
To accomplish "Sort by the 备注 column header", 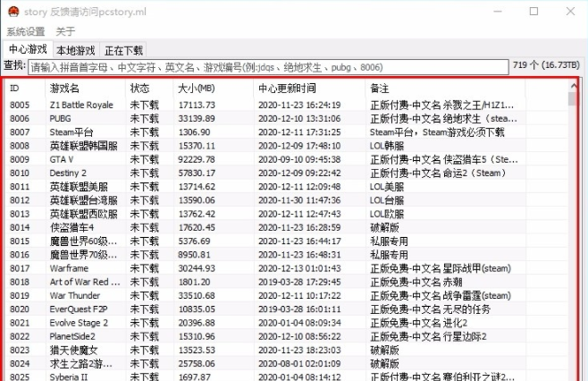I will point(445,89).
